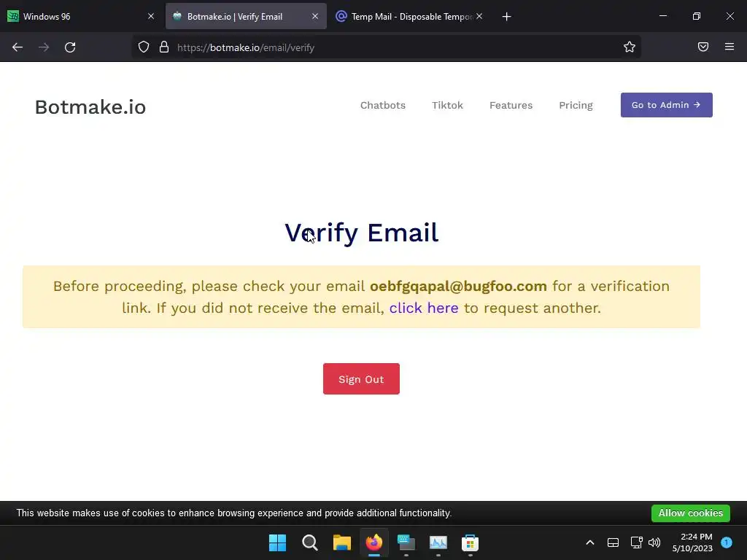Select the Botmake.io Verify Email tab
The width and height of the screenshot is (747, 560).
246,16
